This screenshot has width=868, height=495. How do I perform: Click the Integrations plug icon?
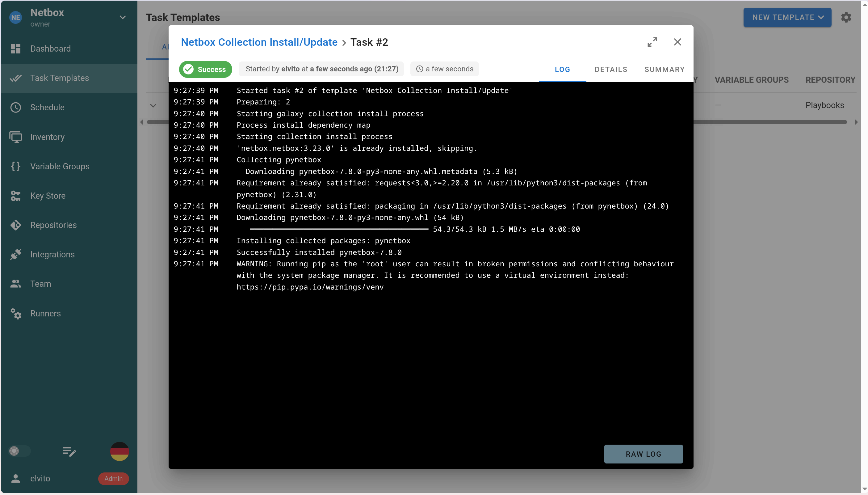click(x=16, y=255)
